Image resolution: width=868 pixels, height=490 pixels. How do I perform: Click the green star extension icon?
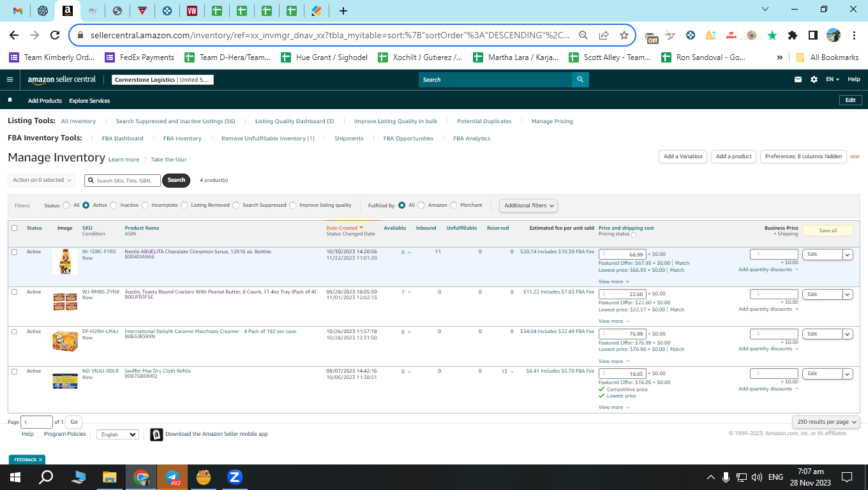[x=772, y=36]
